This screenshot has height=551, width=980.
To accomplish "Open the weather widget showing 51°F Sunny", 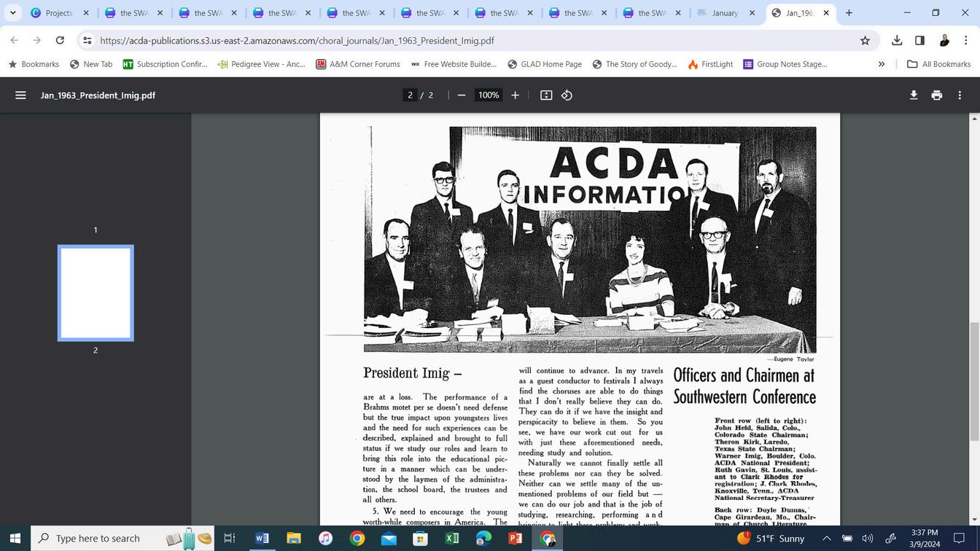I will 771,539.
